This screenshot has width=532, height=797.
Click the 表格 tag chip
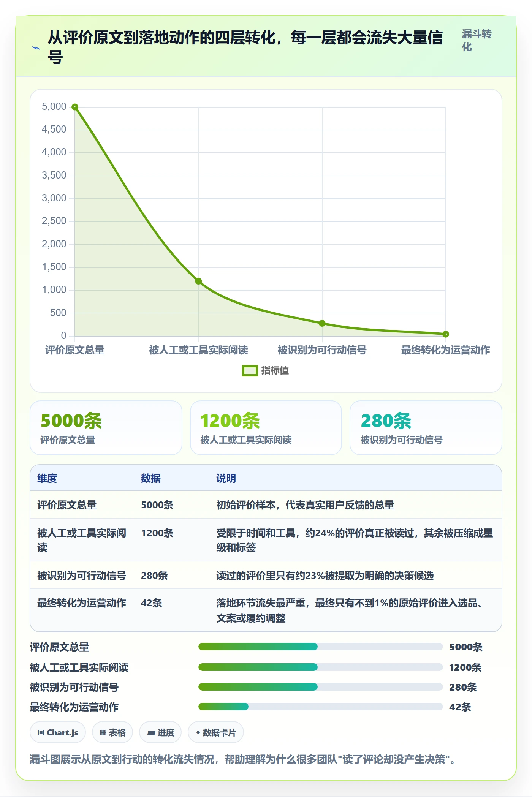112,732
